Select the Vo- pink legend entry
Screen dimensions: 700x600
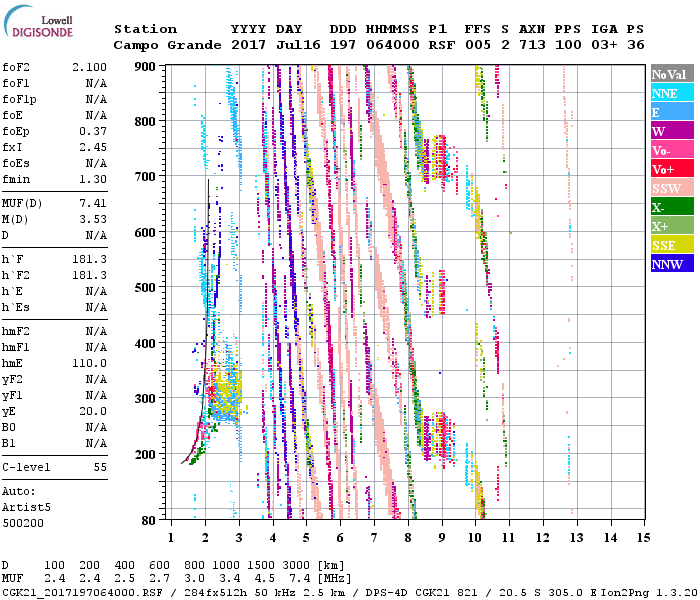click(x=672, y=151)
